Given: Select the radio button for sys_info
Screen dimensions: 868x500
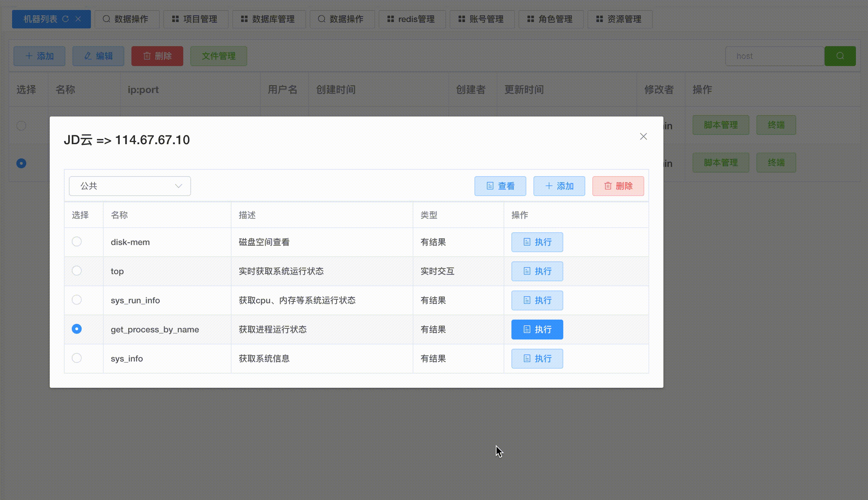Looking at the screenshot, I should (x=76, y=358).
